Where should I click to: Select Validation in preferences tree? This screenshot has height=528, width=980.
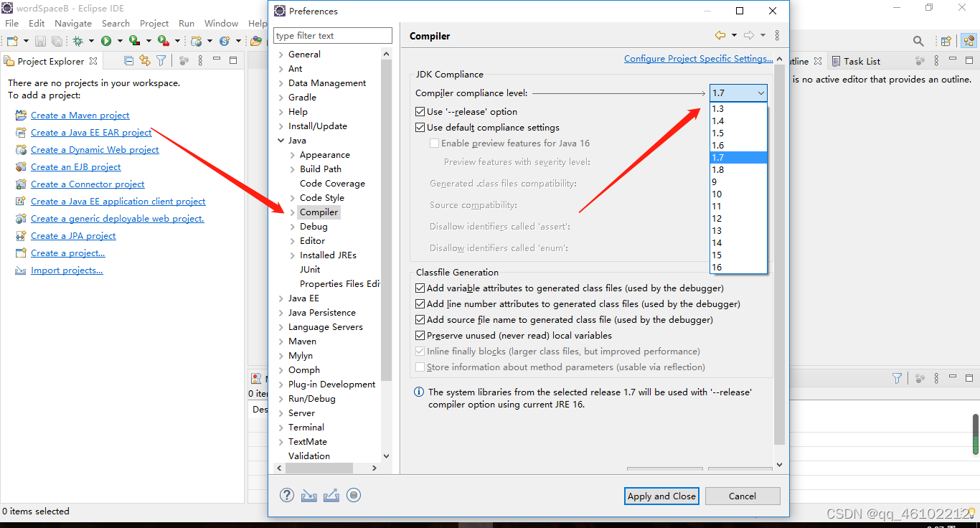[309, 456]
